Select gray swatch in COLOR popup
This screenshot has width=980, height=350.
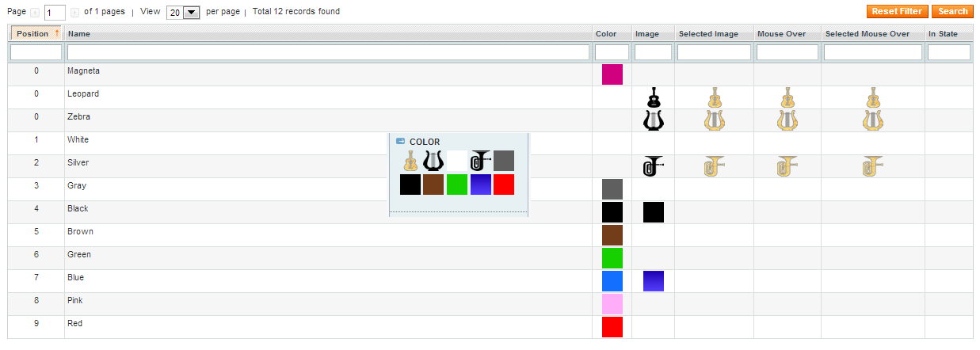(504, 161)
